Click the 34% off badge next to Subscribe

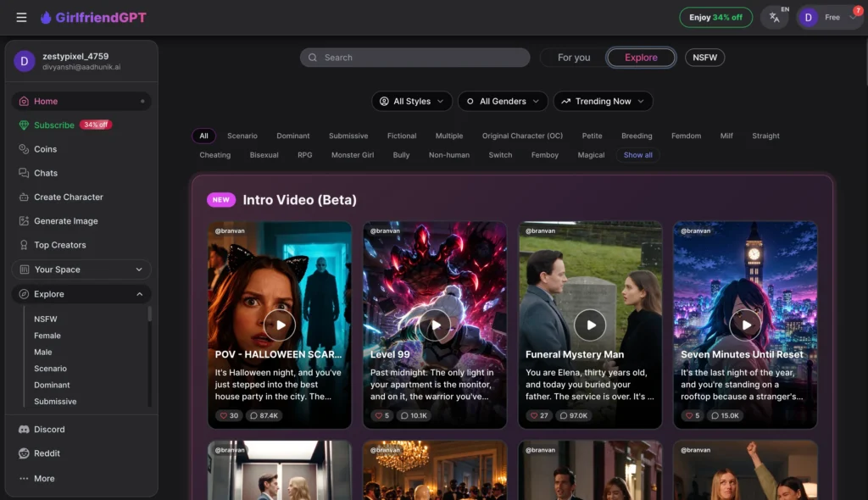(96, 125)
